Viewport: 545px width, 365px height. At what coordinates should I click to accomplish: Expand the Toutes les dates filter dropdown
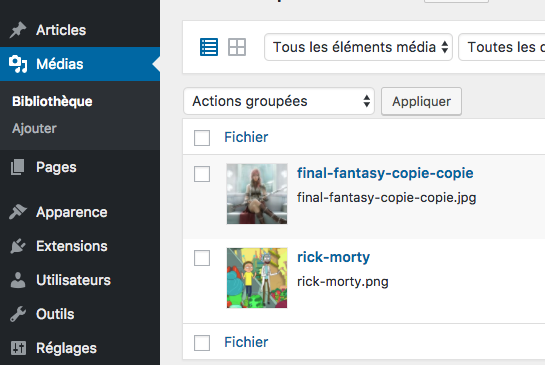point(502,47)
